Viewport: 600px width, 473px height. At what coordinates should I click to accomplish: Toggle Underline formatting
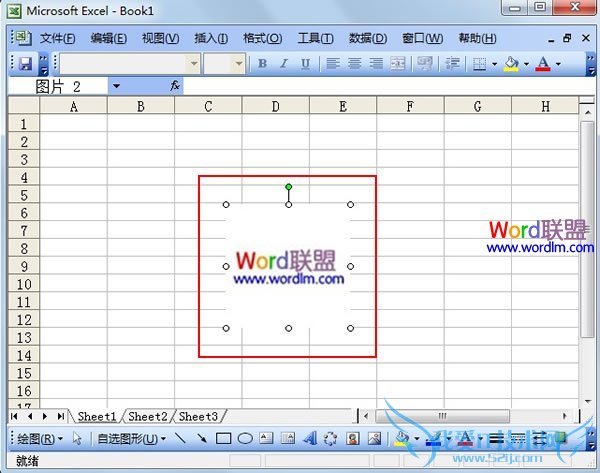click(x=305, y=64)
